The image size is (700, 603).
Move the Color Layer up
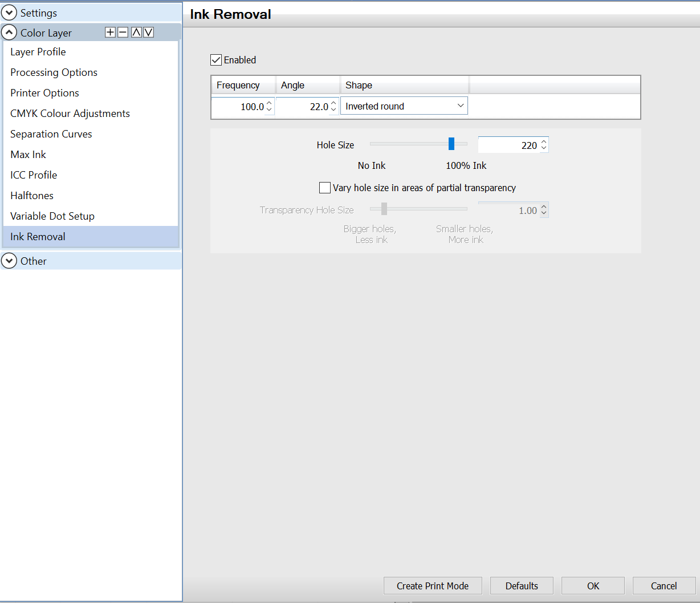coord(136,33)
